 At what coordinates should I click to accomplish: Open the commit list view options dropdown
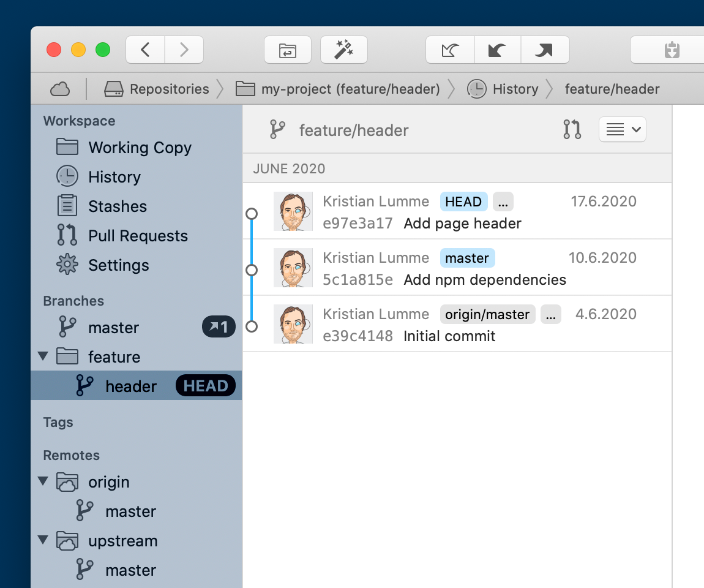[x=622, y=129]
